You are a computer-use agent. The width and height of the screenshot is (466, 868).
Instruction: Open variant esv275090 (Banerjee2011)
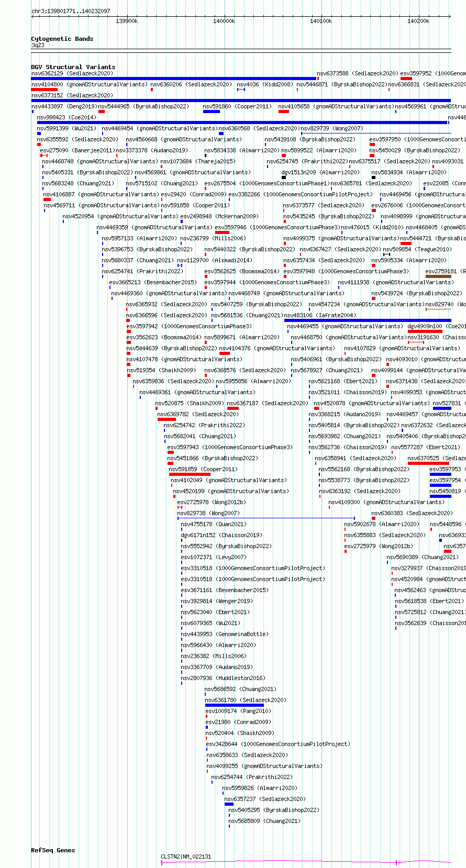pyautogui.click(x=77, y=150)
